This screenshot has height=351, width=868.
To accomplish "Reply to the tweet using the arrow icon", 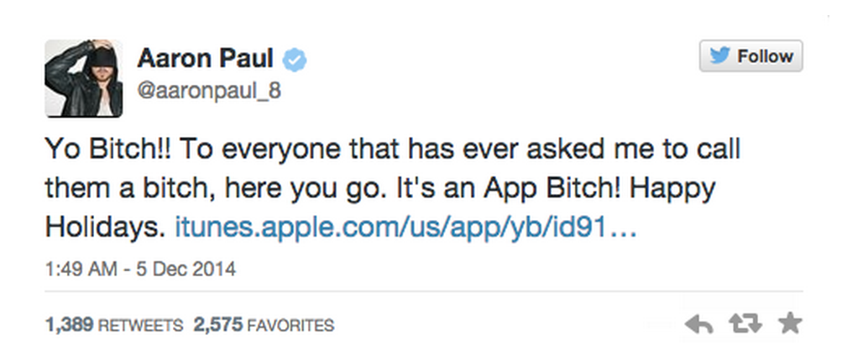I will coord(698,324).
